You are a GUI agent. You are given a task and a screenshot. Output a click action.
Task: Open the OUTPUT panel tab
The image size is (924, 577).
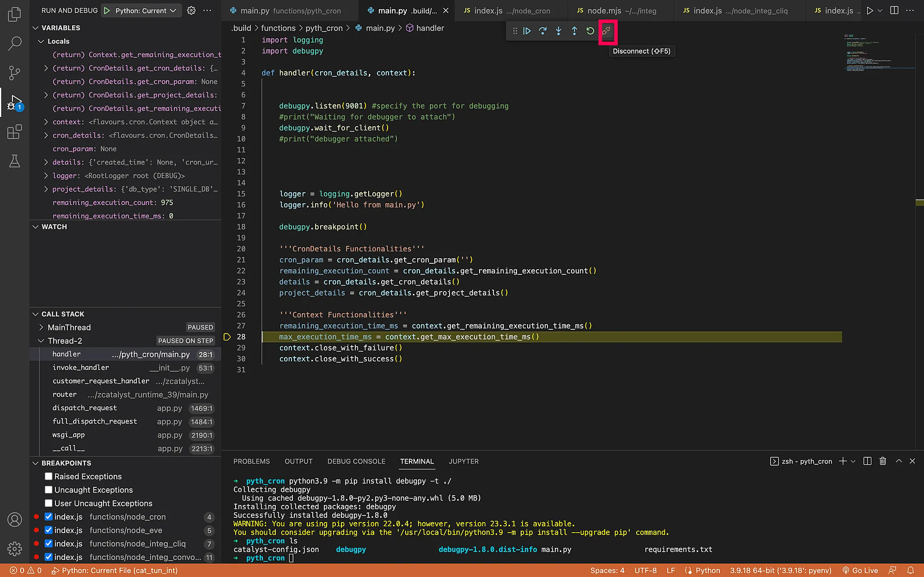point(298,461)
